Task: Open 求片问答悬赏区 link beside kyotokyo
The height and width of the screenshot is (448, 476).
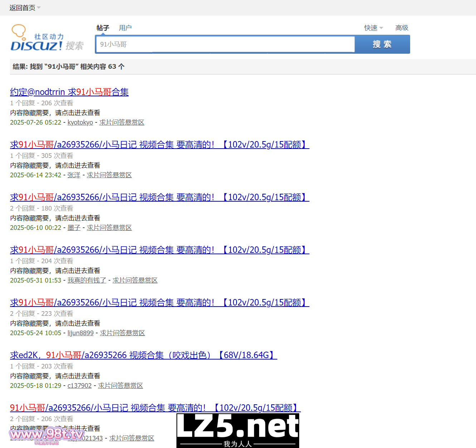Action: 122,122
